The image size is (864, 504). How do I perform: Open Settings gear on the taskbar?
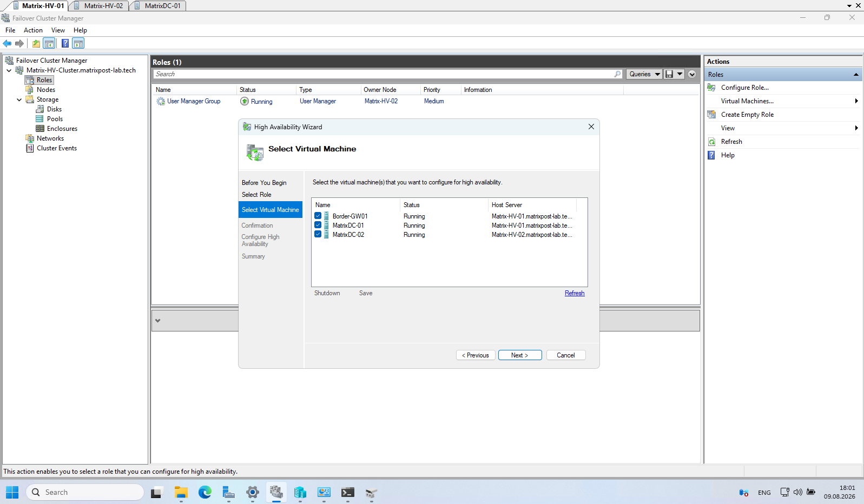click(252, 492)
